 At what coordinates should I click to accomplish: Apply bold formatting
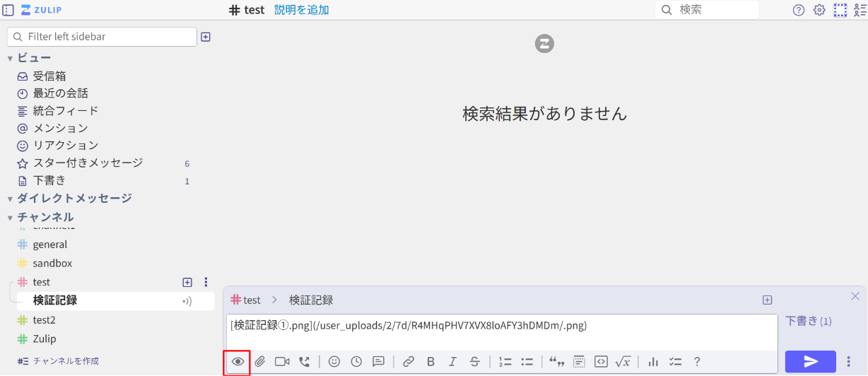coord(430,362)
